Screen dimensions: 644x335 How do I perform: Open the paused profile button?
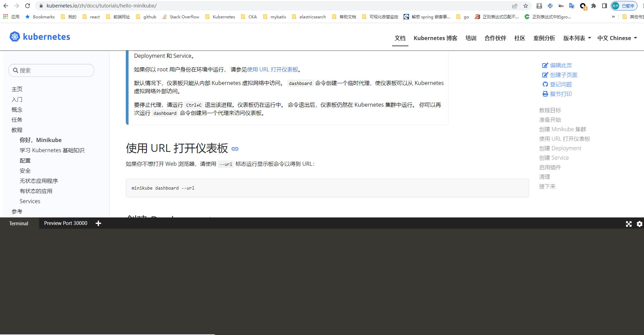624,6
